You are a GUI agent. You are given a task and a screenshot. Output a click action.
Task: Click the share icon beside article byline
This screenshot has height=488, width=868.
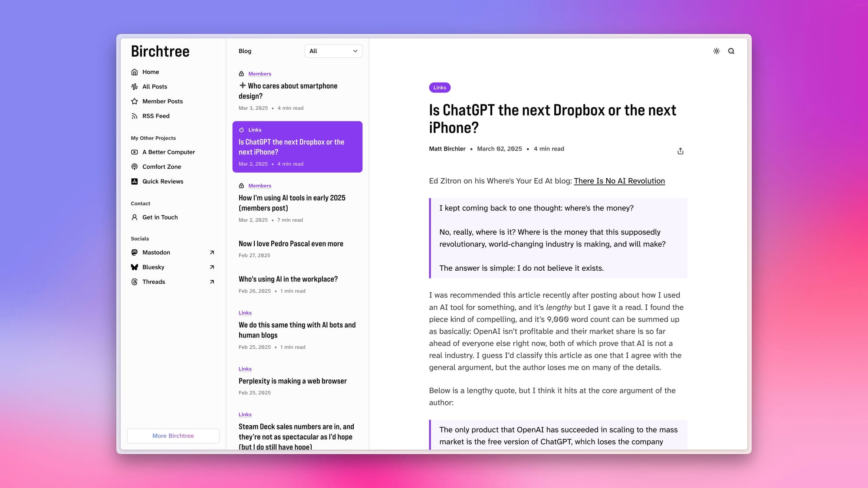point(680,151)
